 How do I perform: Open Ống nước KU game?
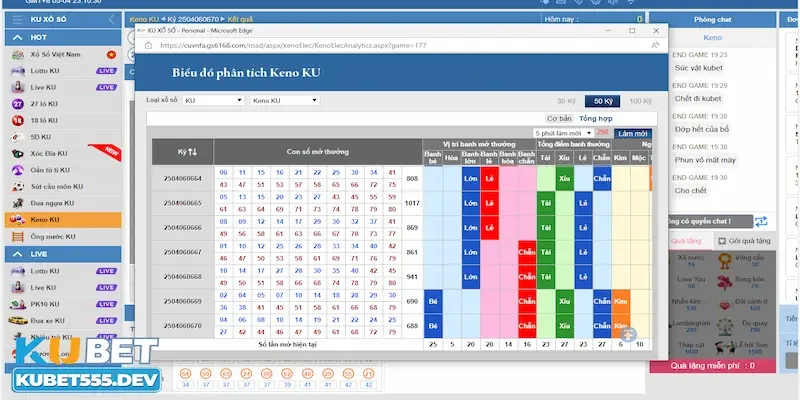63,237
